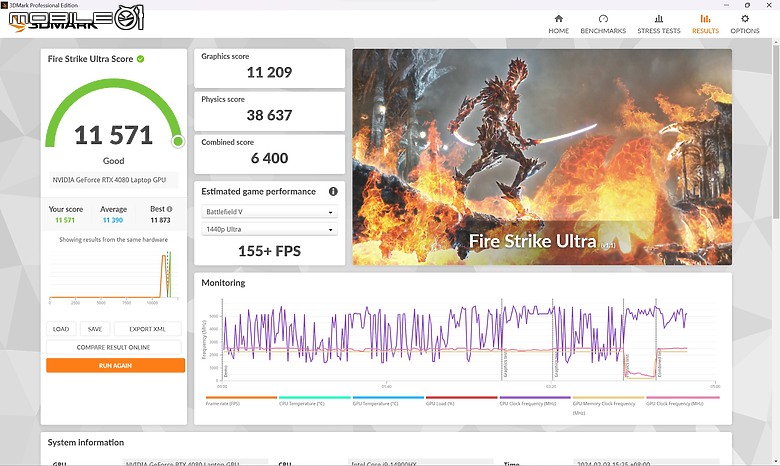Open the 1440p Ultra resolution dropdown
The image size is (780, 466).
[269, 229]
